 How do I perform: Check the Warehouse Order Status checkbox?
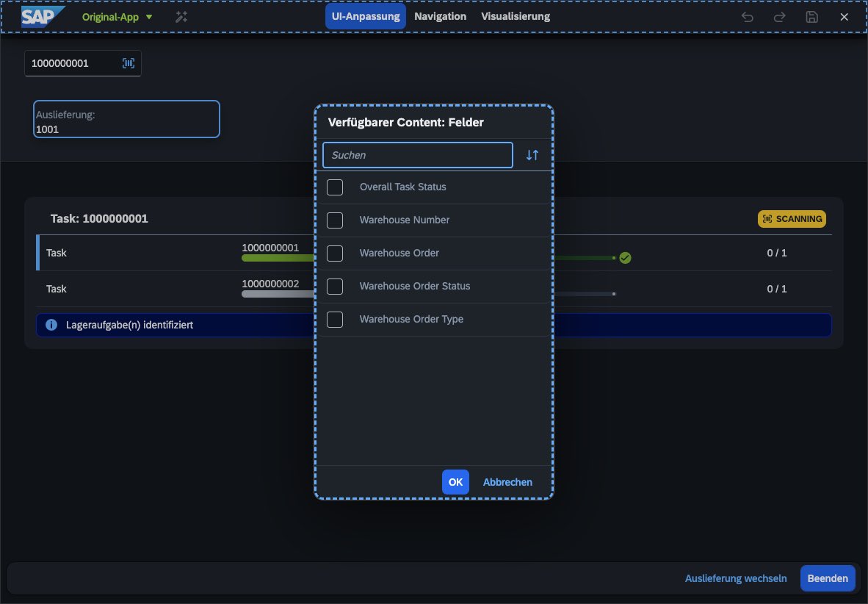[x=335, y=287]
